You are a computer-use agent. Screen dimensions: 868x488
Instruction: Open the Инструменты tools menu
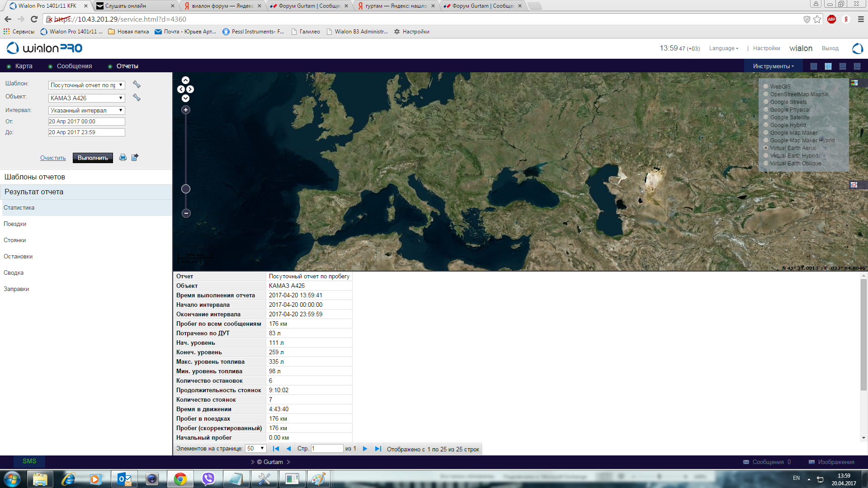[773, 66]
